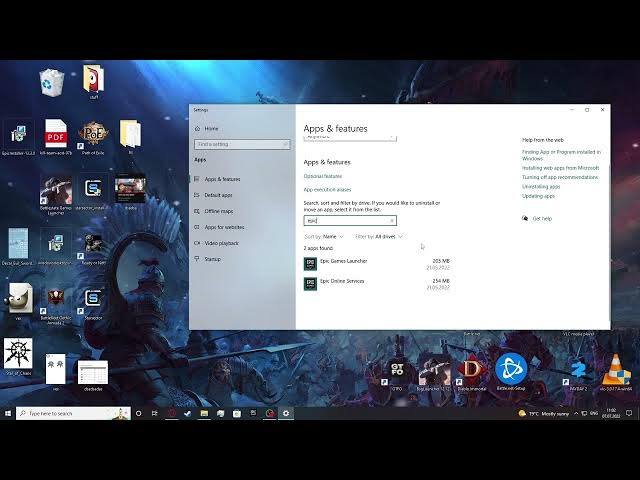Click the app list search field containing epic
The image size is (640, 480).
tap(349, 220)
